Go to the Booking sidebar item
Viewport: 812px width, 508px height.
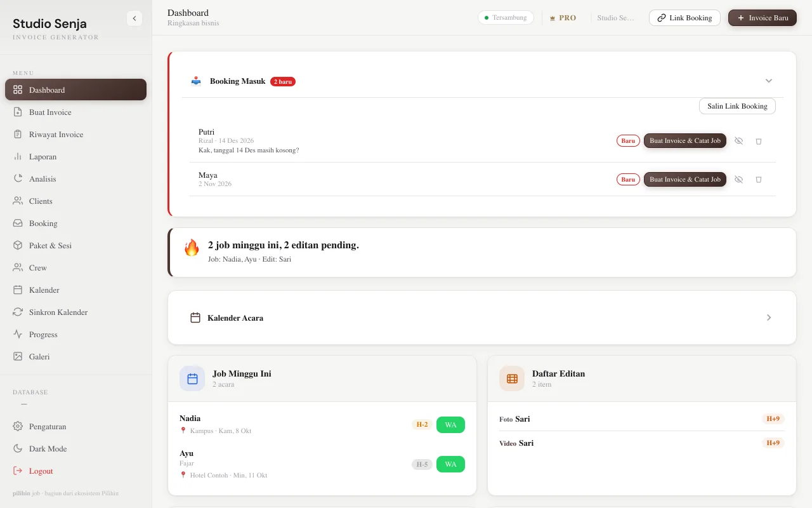click(x=76, y=224)
